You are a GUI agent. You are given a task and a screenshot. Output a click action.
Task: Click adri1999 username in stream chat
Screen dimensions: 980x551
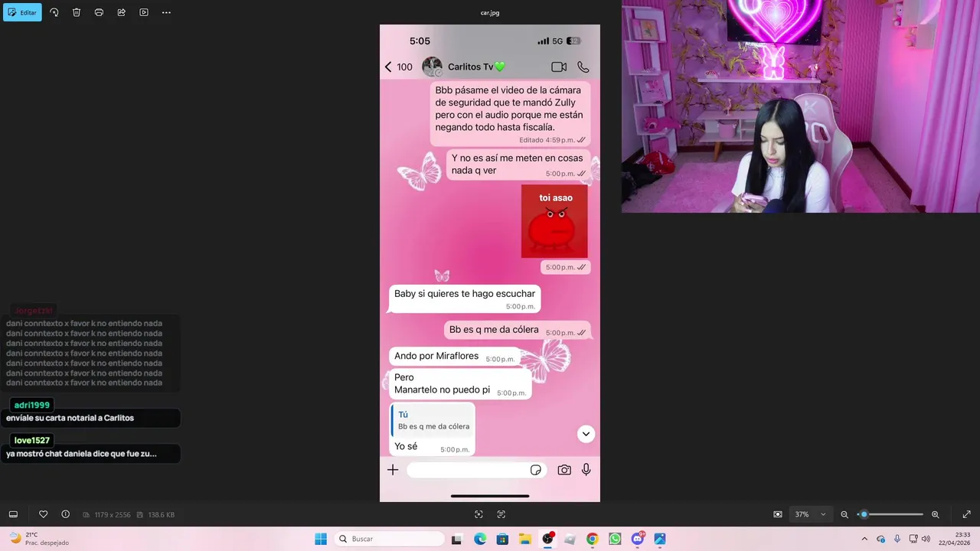click(x=31, y=405)
